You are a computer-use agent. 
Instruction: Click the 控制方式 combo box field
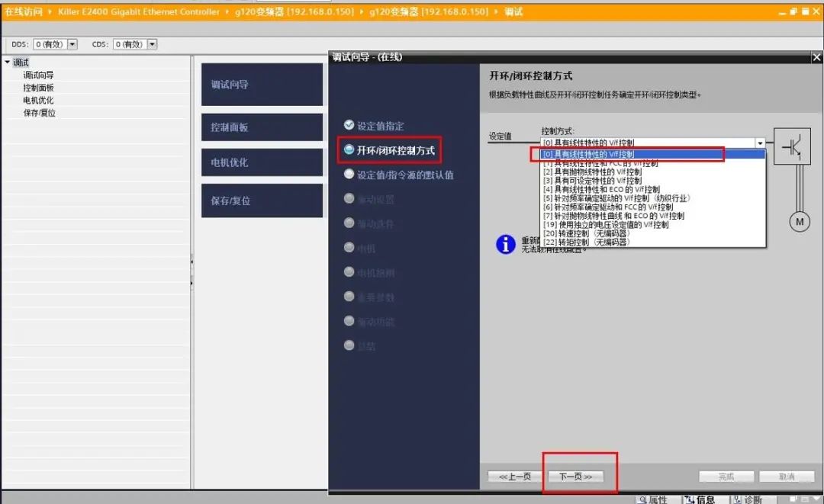[x=652, y=143]
